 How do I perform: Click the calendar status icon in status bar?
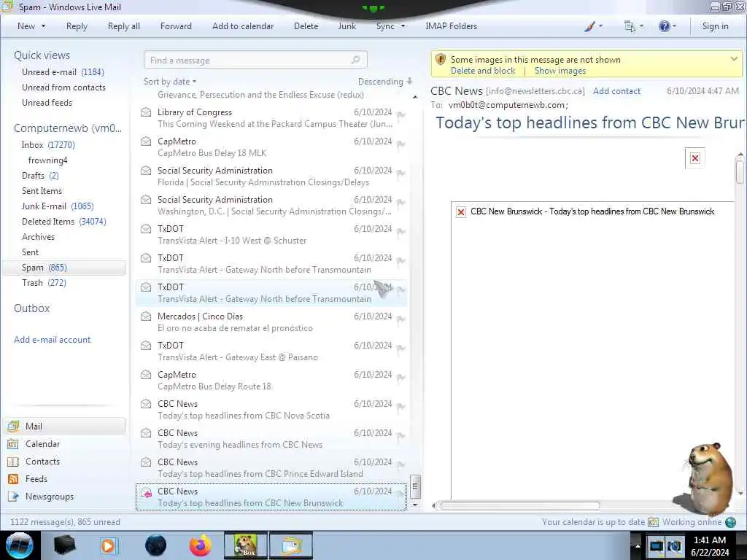point(653,522)
